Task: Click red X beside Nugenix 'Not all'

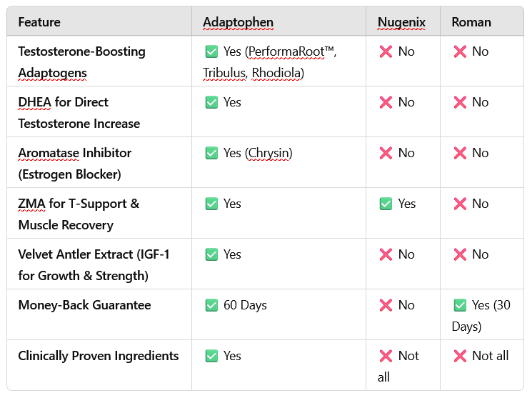Action: (x=386, y=356)
